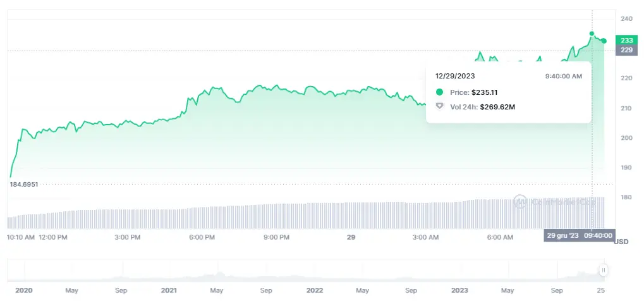Jump to 2022 in the range navigator
This screenshot has height=303, width=644.
314,290
